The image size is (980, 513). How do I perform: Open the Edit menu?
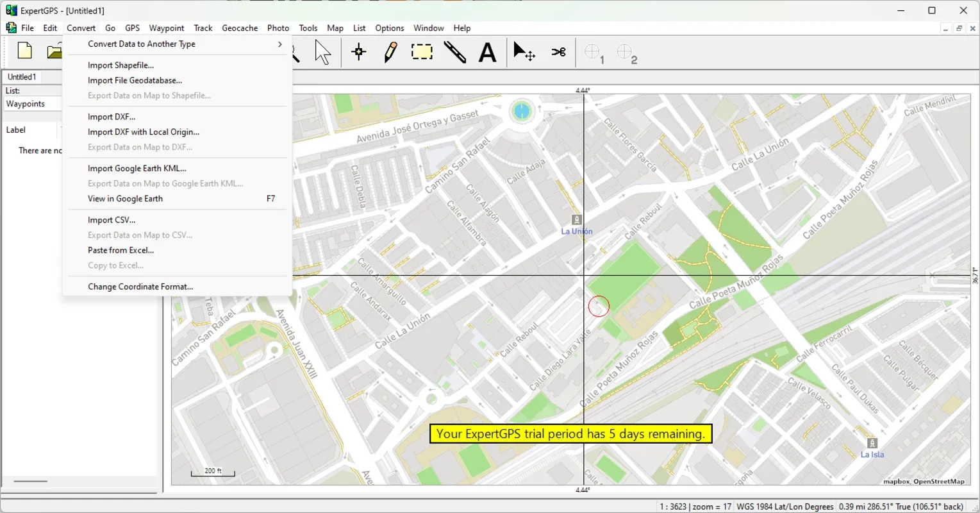click(x=50, y=28)
